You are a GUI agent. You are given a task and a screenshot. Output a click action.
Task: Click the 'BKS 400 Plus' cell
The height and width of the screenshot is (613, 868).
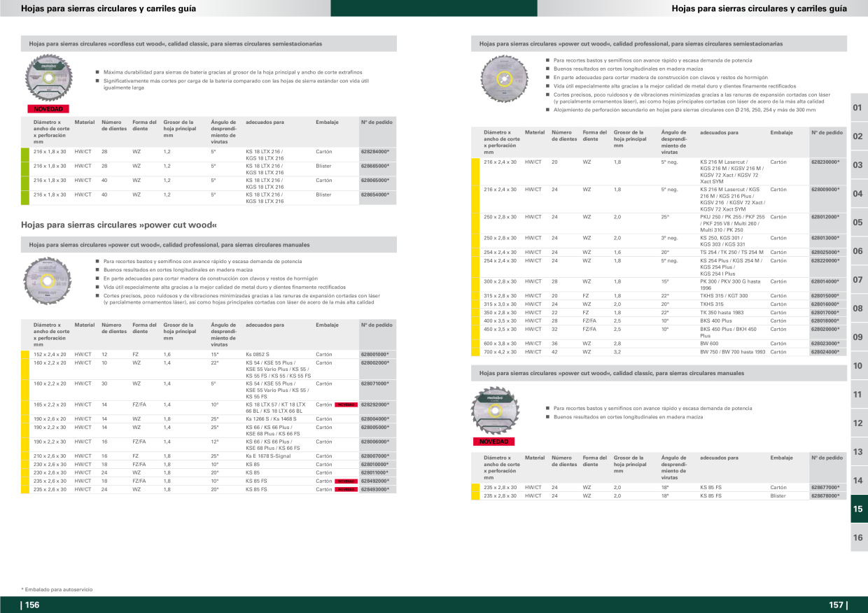[715, 320]
